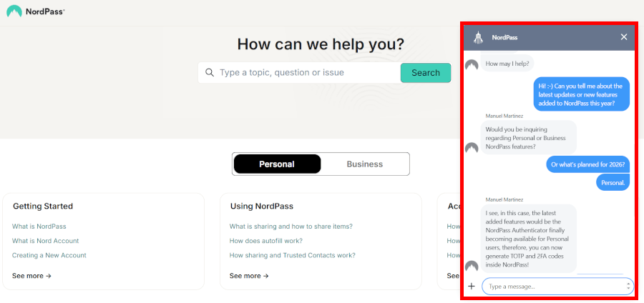Open the 'What is Nord Account' link
The height and width of the screenshot is (303, 644).
(x=46, y=241)
